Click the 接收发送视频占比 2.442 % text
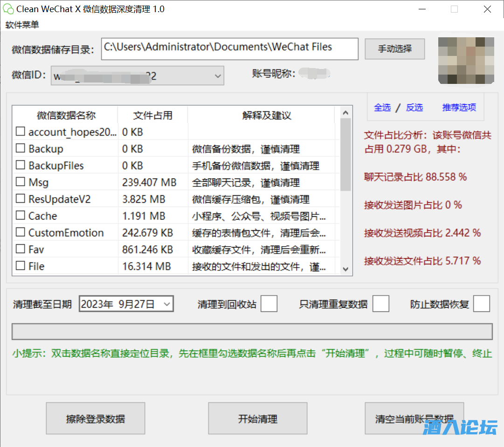The height and width of the screenshot is (447, 504). 422,233
